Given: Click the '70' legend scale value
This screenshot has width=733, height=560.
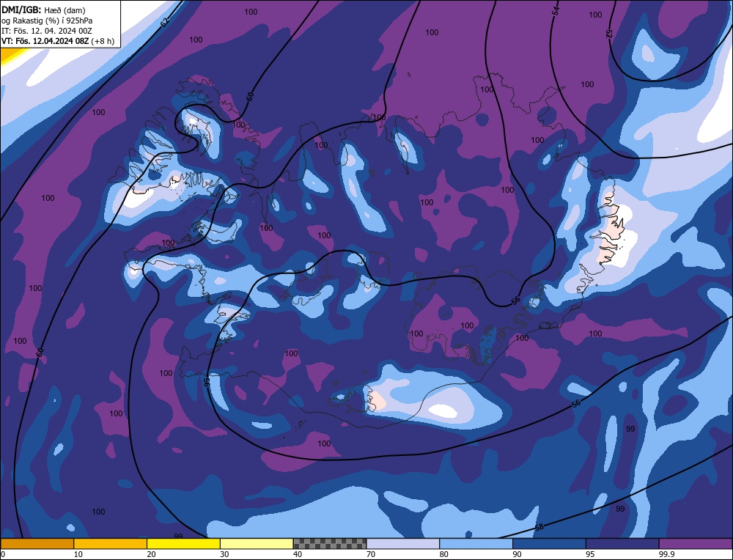Looking at the screenshot, I should [371, 554].
